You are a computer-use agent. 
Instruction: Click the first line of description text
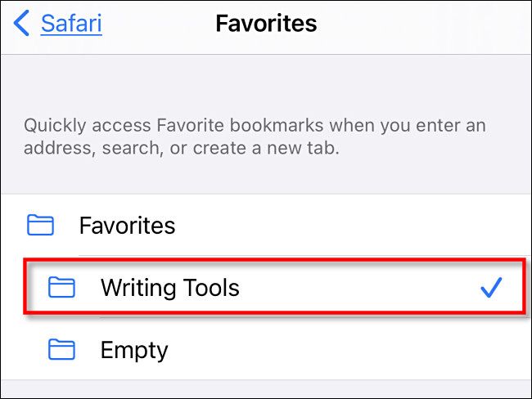[x=255, y=127]
